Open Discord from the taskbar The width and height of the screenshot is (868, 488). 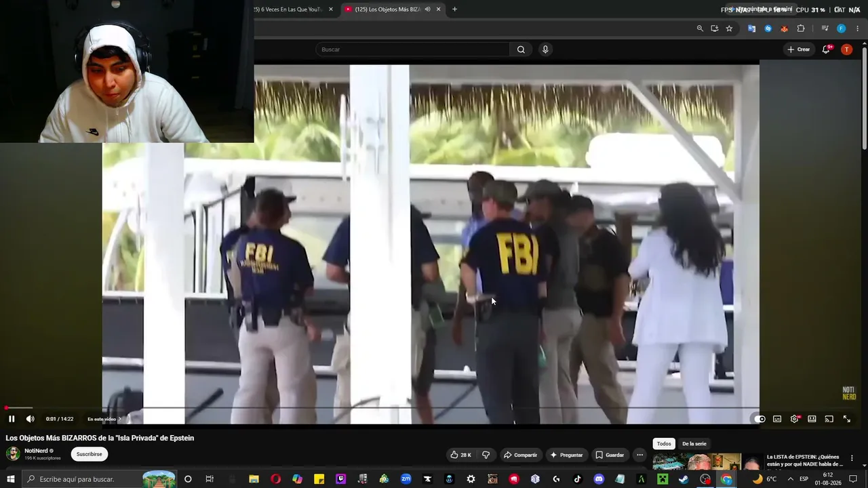tap(599, 479)
